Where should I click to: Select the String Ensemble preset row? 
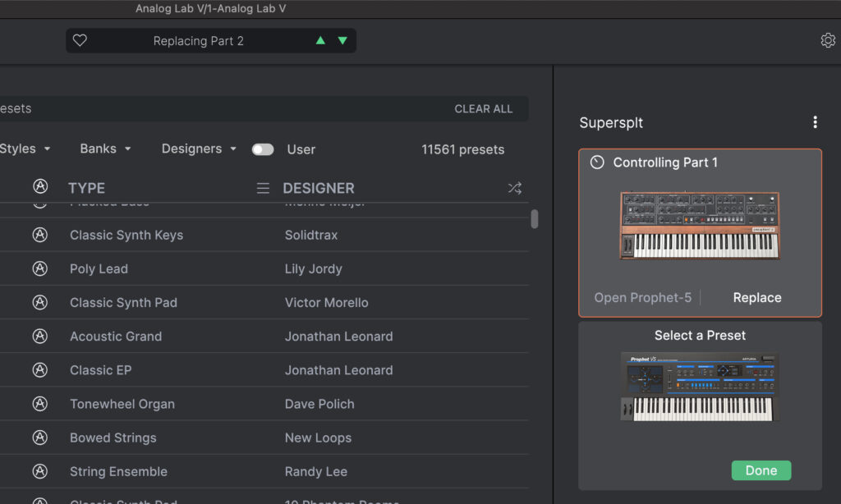[x=264, y=471]
